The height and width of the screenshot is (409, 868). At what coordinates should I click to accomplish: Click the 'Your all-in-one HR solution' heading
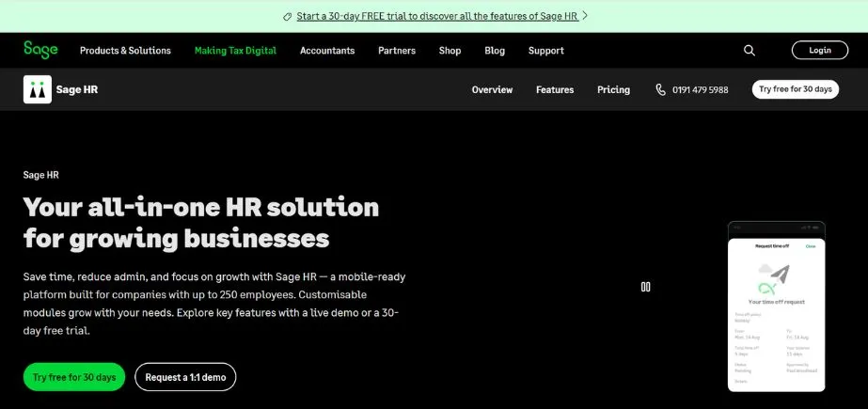click(201, 223)
